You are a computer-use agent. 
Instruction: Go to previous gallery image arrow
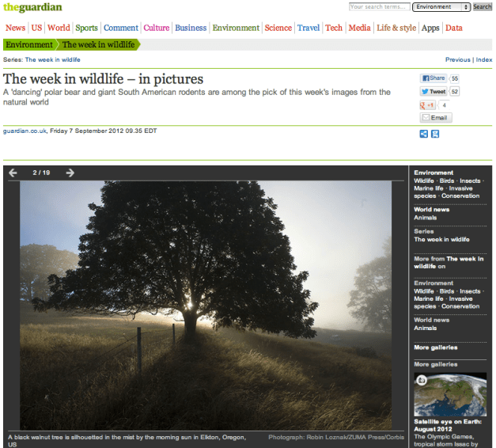click(x=13, y=173)
